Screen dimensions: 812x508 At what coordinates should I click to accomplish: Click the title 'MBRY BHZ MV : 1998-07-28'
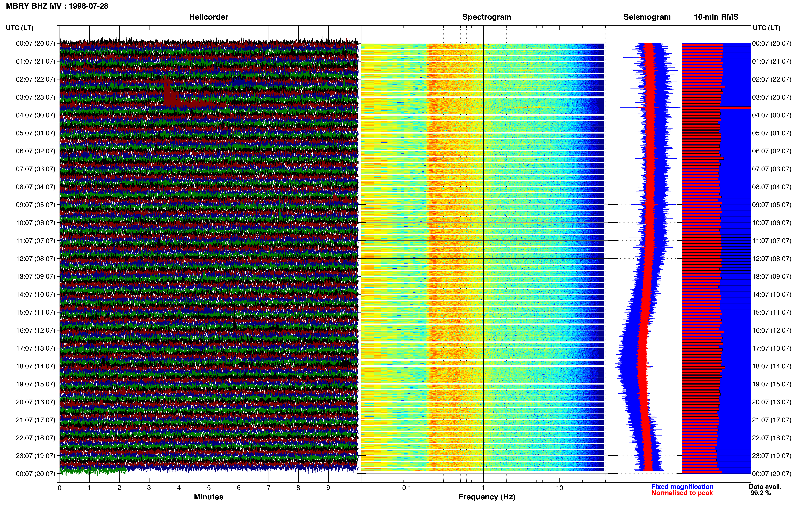[x=57, y=6]
